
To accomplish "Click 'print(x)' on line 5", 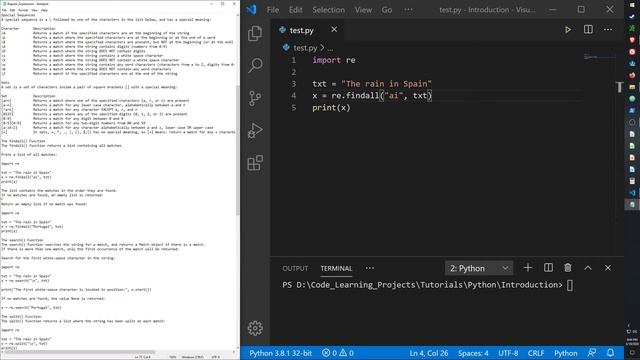I will click(331, 108).
